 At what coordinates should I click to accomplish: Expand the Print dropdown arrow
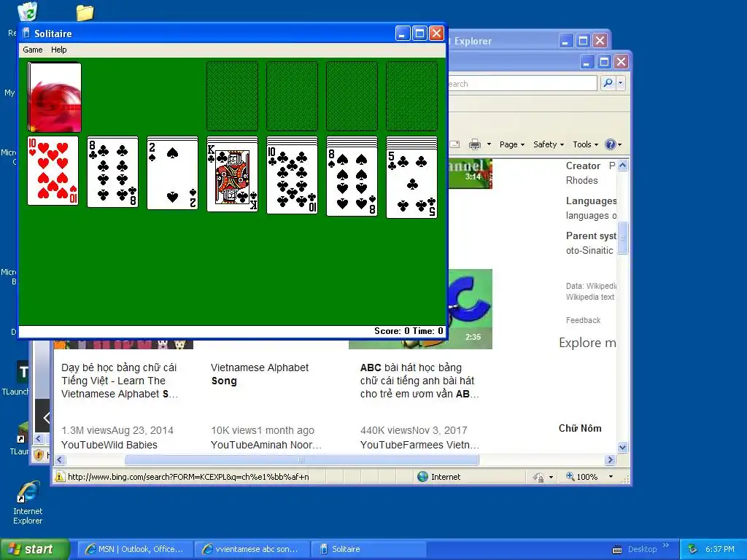click(x=489, y=144)
